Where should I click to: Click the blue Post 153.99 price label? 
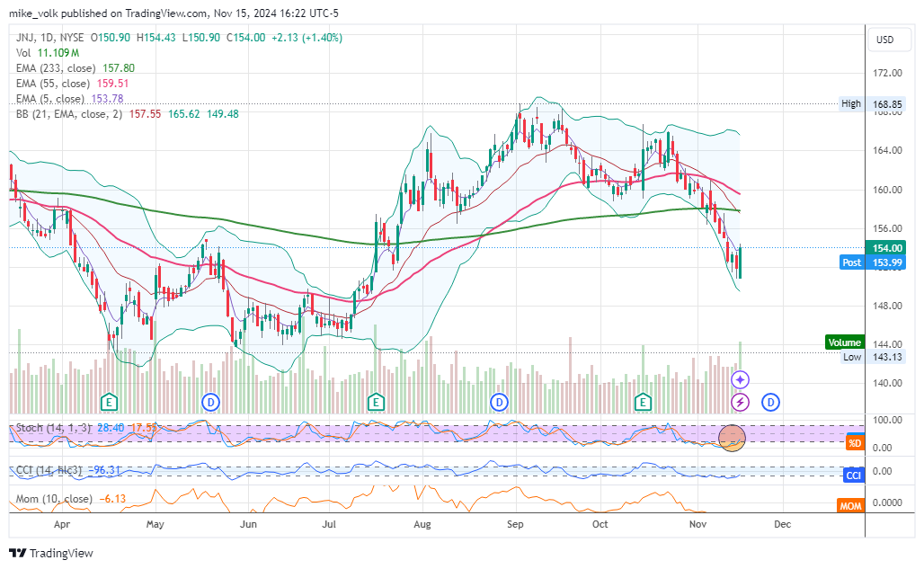[872, 262]
